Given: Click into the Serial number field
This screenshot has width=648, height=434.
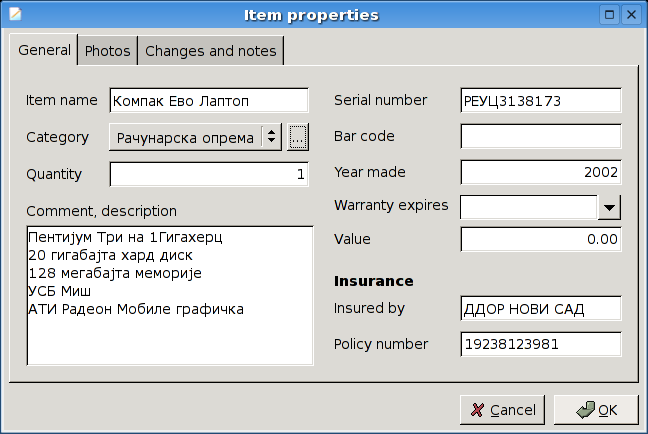Looking at the screenshot, I should coord(540,101).
